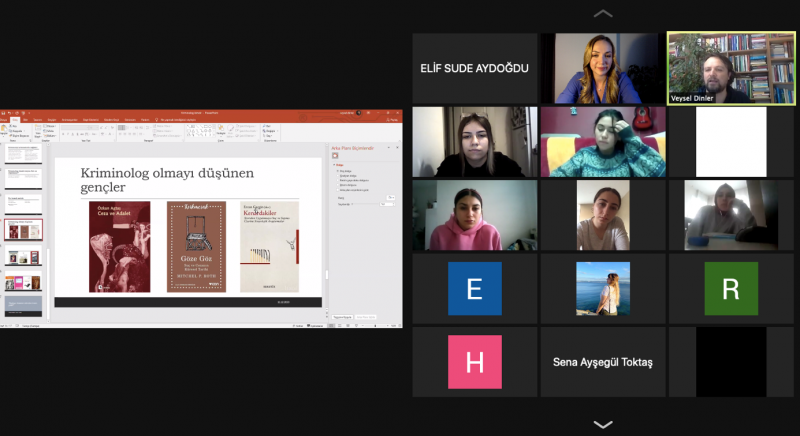Click the down chevron below the video grid

[603, 424]
